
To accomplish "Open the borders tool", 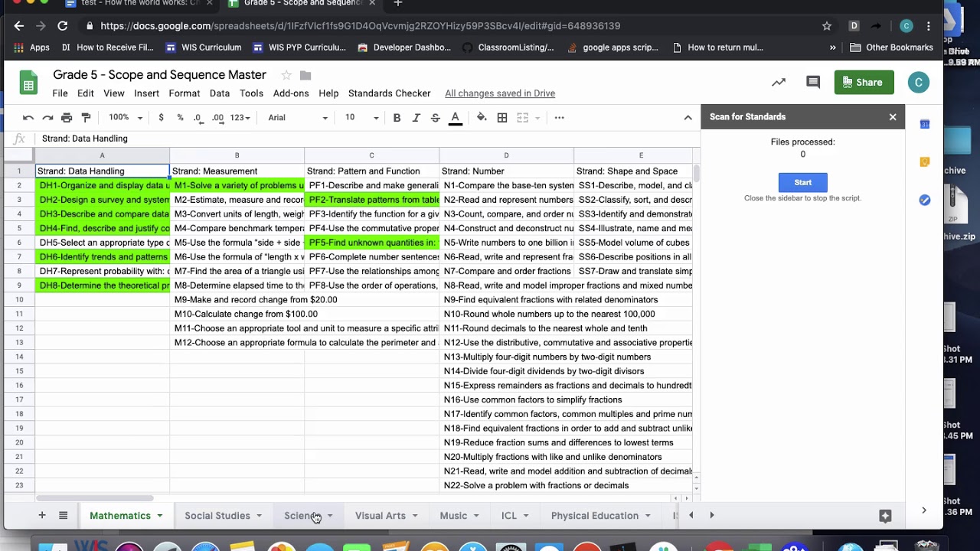I will [502, 117].
